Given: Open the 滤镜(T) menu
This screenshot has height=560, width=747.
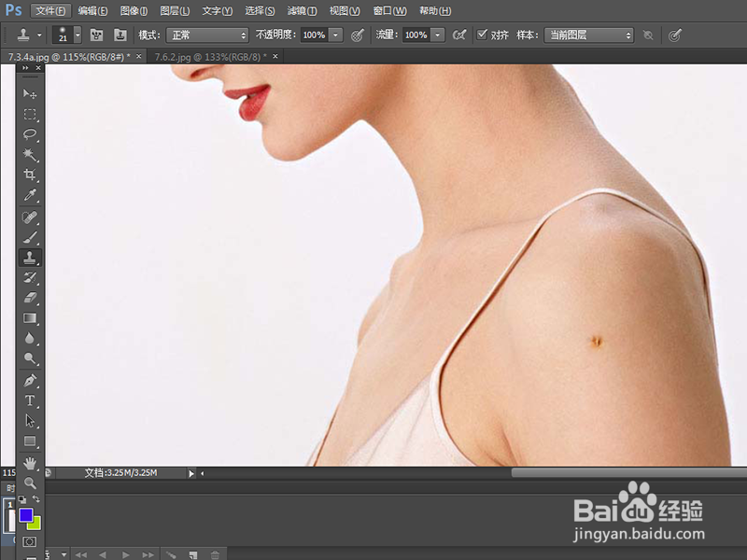Looking at the screenshot, I should (302, 11).
